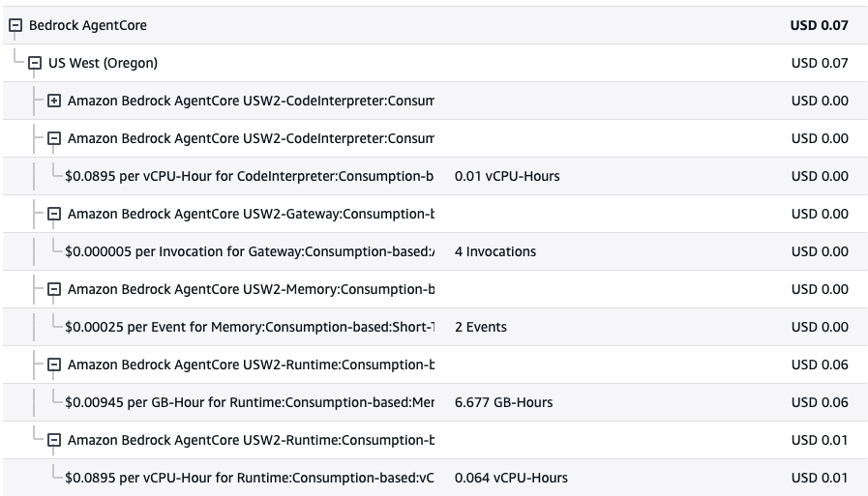The image size is (868, 496).
Task: Collapse the Runtime group totaling USD 0.01
Action: click(x=54, y=441)
